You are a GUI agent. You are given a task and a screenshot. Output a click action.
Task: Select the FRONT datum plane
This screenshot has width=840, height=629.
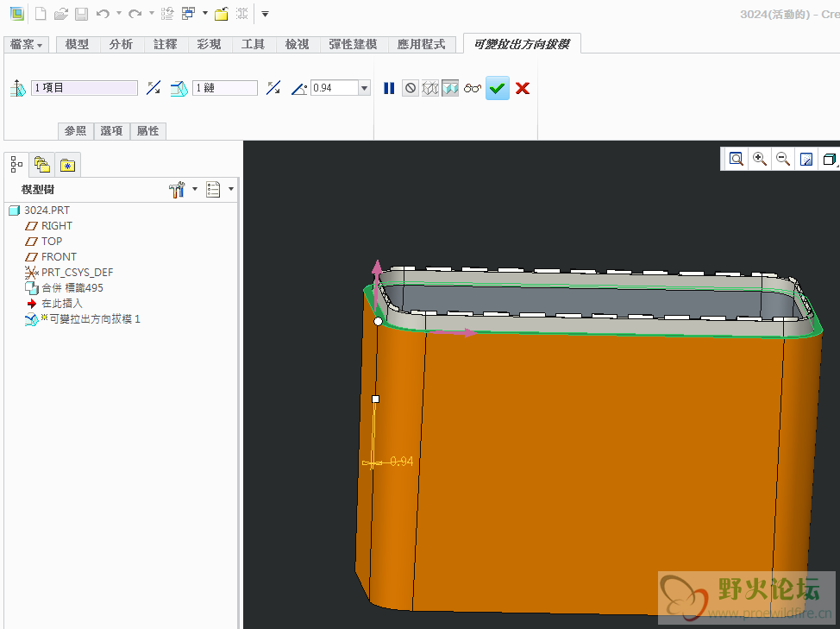(x=51, y=257)
